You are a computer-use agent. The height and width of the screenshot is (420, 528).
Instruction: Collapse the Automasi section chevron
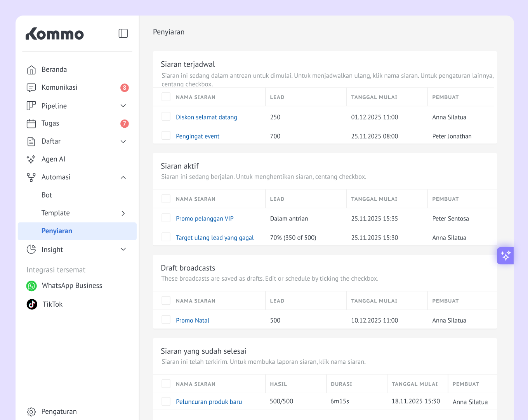pos(123,177)
